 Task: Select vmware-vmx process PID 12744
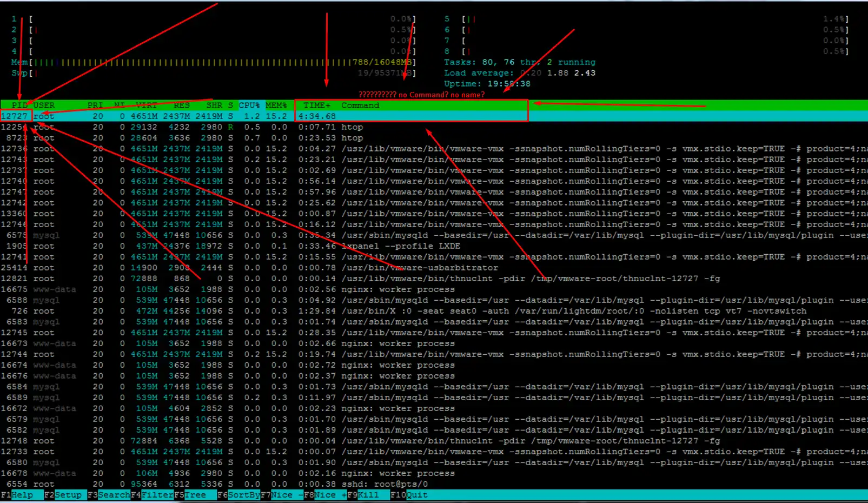coord(434,354)
